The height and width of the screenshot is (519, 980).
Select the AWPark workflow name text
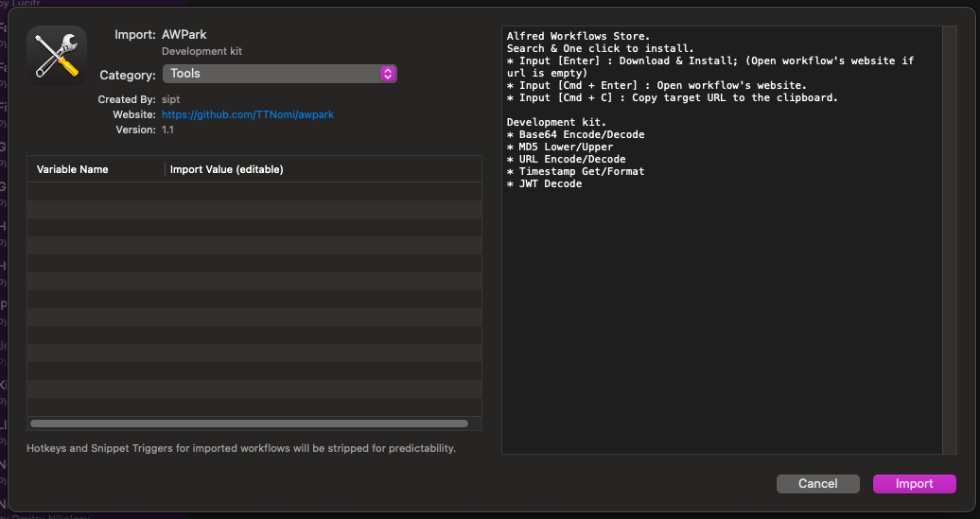tap(184, 35)
